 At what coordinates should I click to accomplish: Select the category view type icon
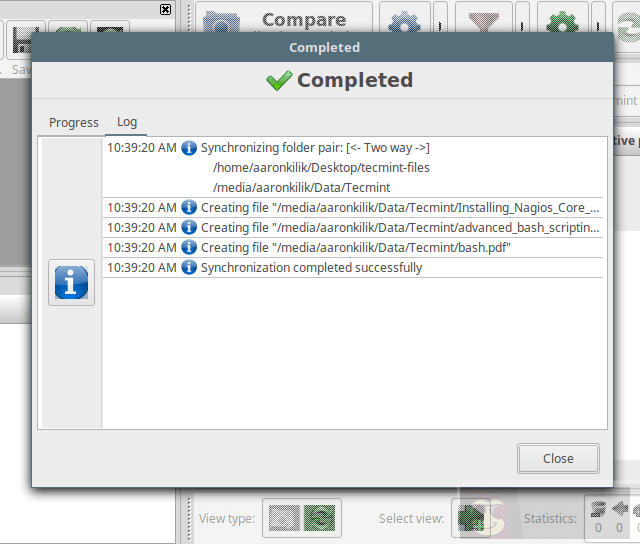(284, 518)
